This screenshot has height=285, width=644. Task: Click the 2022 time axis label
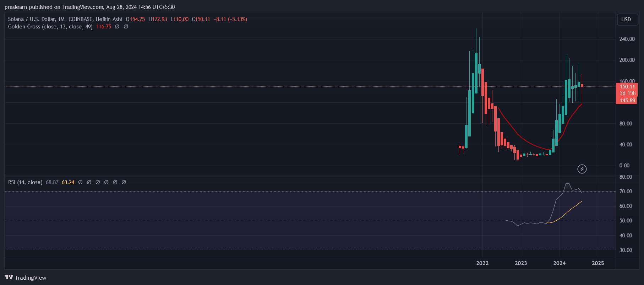click(482, 263)
